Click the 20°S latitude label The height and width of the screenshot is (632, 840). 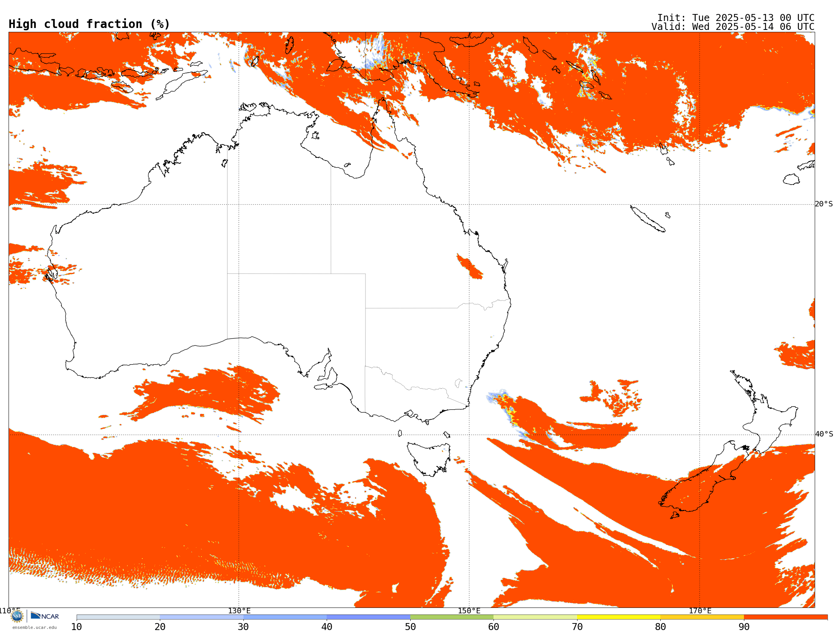(824, 204)
